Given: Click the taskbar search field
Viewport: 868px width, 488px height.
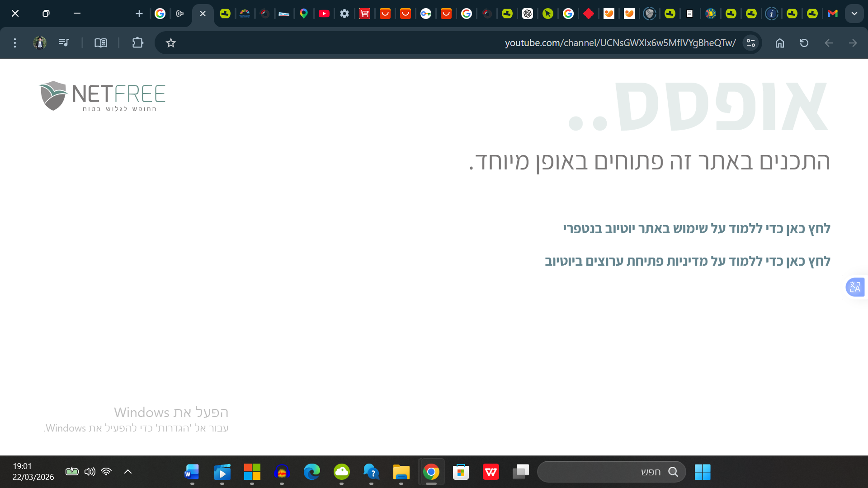Looking at the screenshot, I should point(611,472).
